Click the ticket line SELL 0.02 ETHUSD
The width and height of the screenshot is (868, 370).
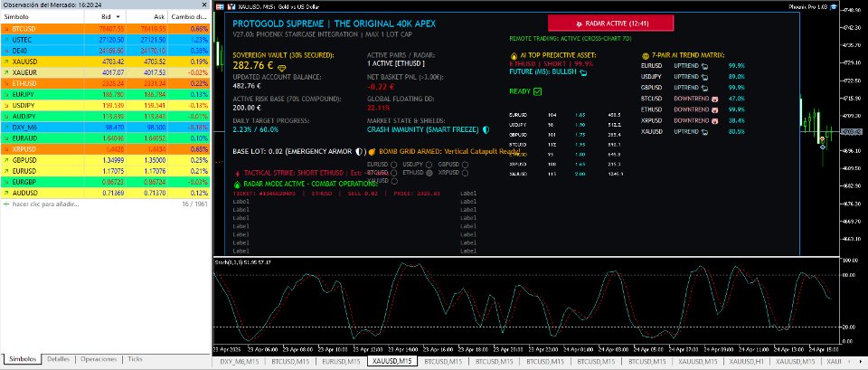pos(336,194)
